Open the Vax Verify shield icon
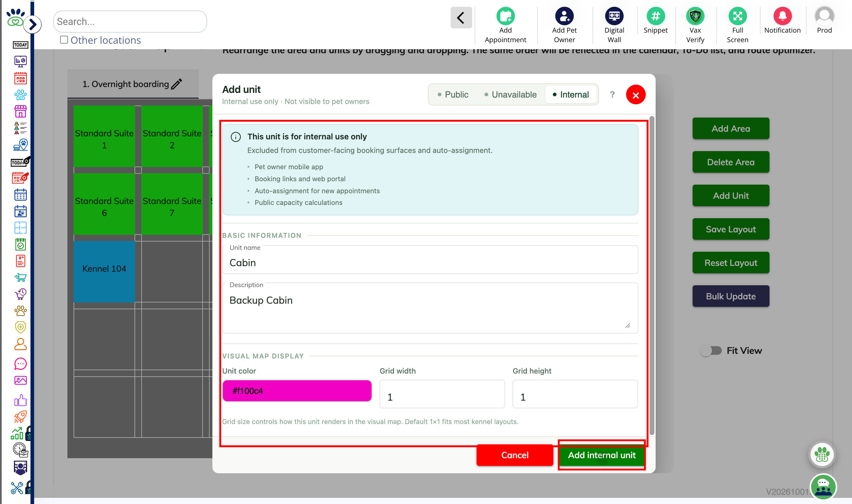The height and width of the screenshot is (504, 852). point(695,16)
